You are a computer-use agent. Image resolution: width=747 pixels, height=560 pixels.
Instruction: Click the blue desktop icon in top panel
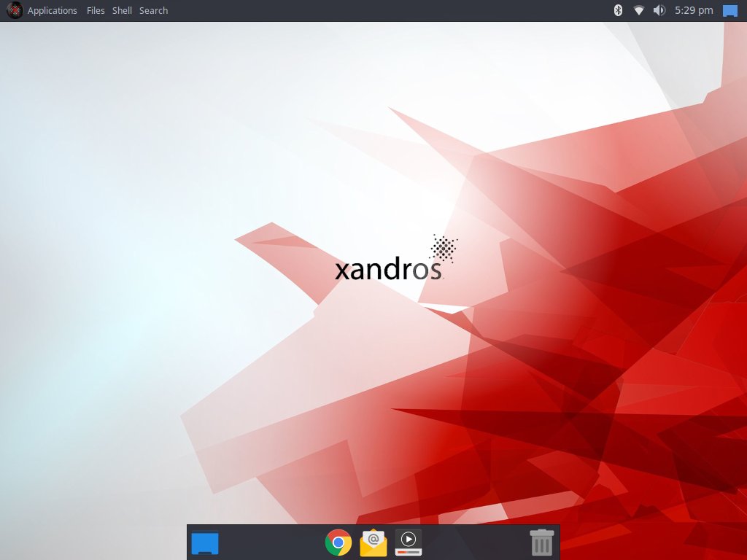[730, 10]
